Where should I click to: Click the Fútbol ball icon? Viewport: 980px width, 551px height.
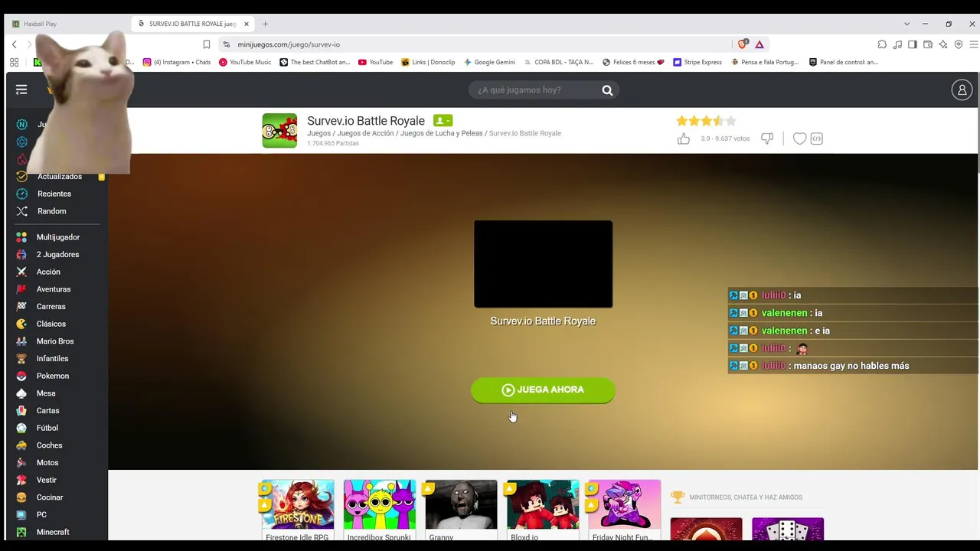[21, 428]
